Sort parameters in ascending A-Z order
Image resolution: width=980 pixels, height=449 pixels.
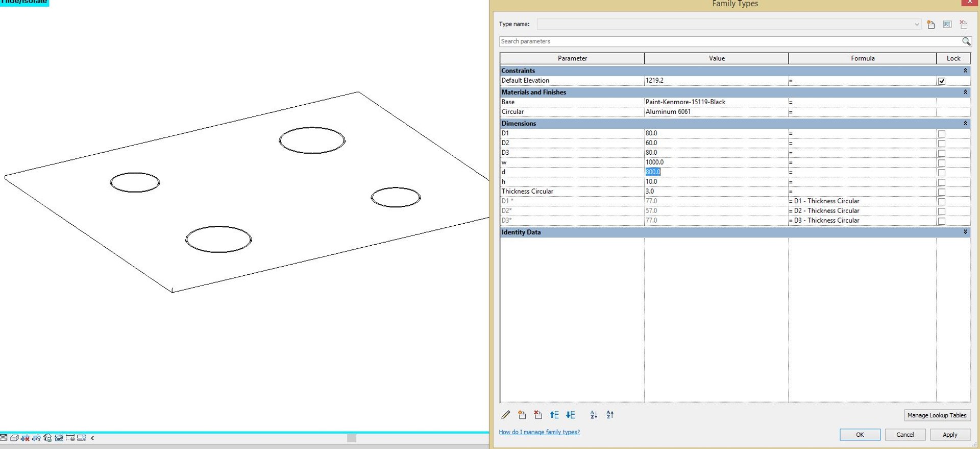coord(594,415)
